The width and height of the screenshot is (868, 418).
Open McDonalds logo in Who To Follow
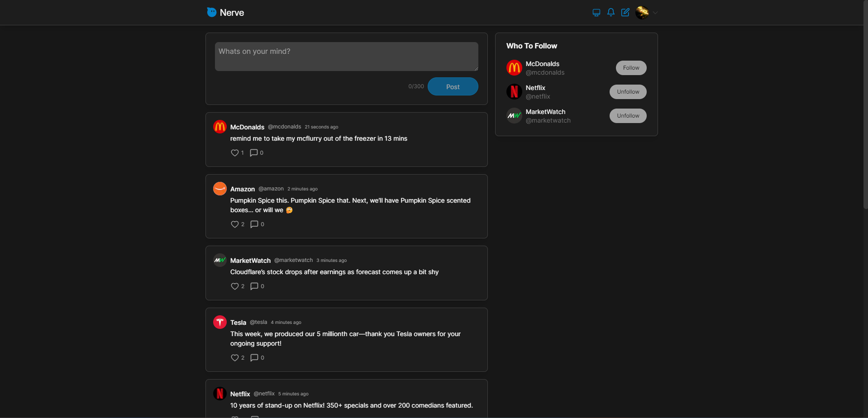tap(514, 68)
